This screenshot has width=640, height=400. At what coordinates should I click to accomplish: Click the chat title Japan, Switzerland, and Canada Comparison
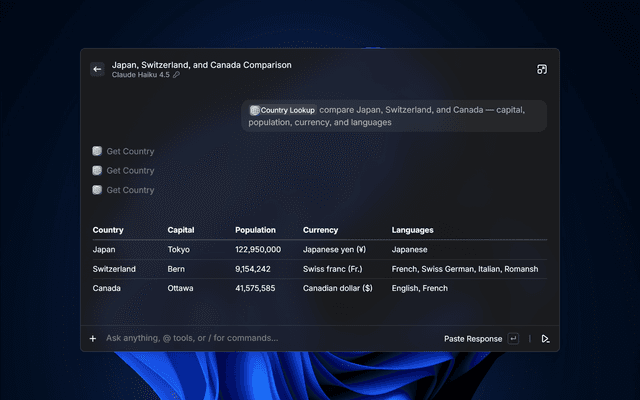[202, 65]
